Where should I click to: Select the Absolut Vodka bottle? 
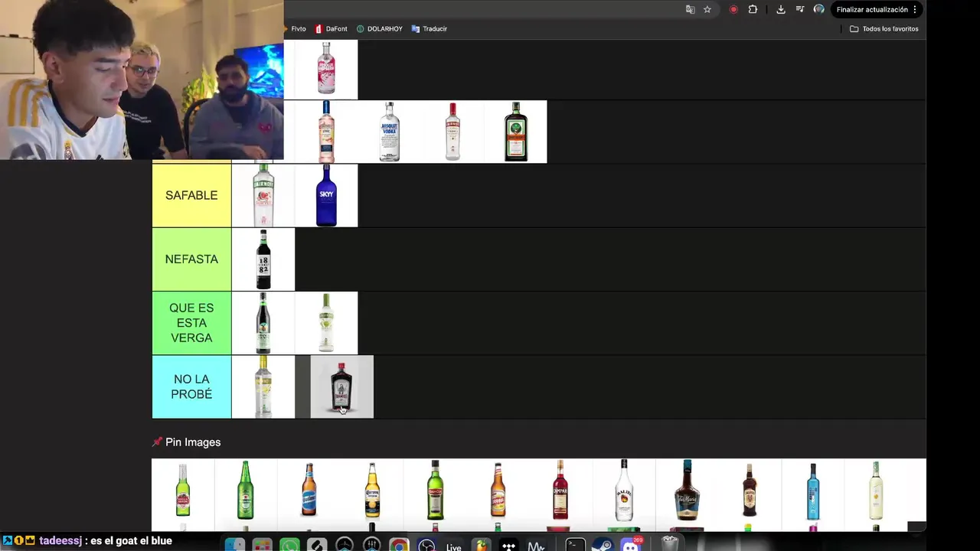390,132
